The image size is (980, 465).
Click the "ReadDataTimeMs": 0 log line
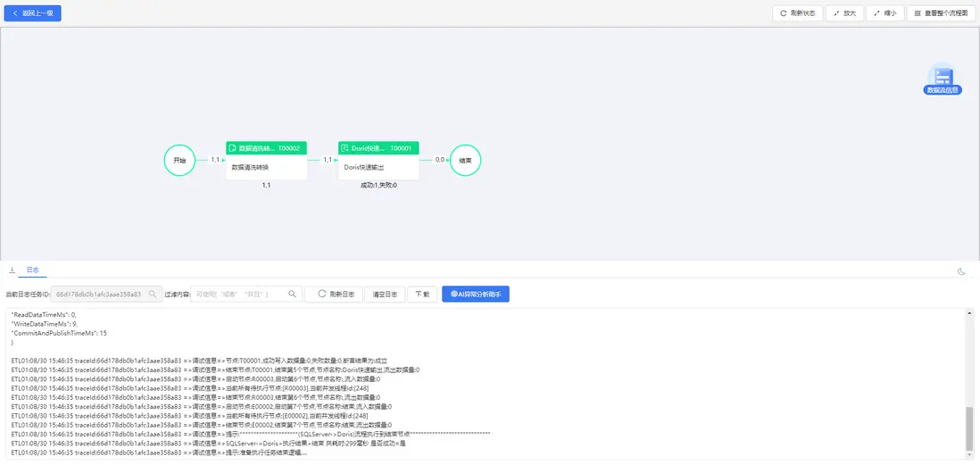point(44,315)
